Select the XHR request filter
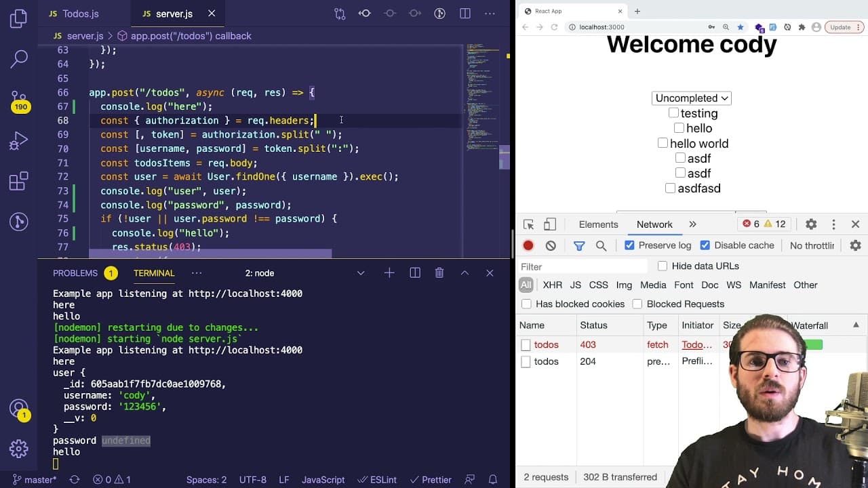This screenshot has height=488, width=868. click(x=552, y=285)
